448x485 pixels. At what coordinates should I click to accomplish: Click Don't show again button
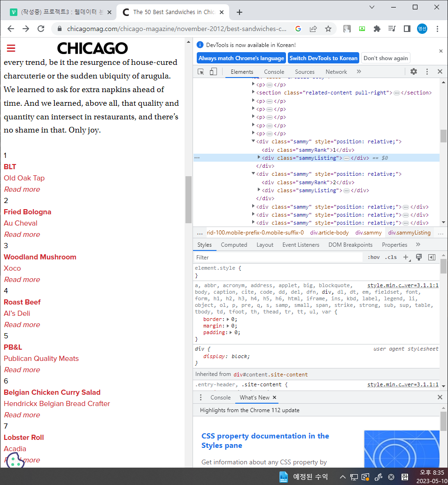tap(386, 58)
